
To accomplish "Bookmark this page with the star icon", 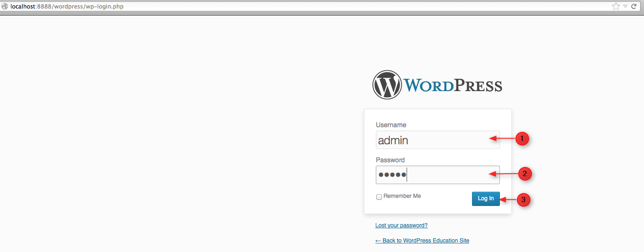I will [x=616, y=6].
